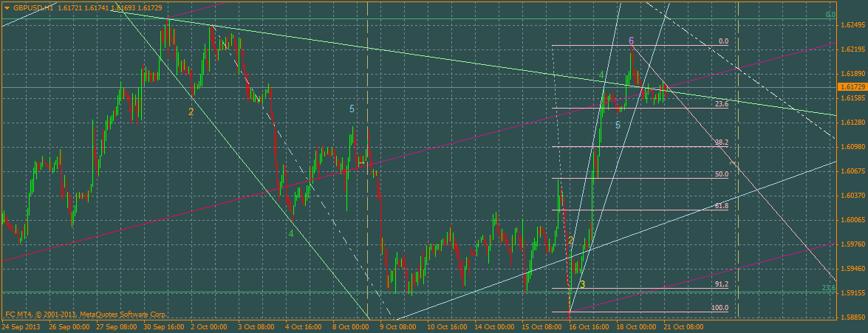Click the MetaQuotes Software Corp. copyright text
The height and width of the screenshot is (333, 868).
[119, 315]
